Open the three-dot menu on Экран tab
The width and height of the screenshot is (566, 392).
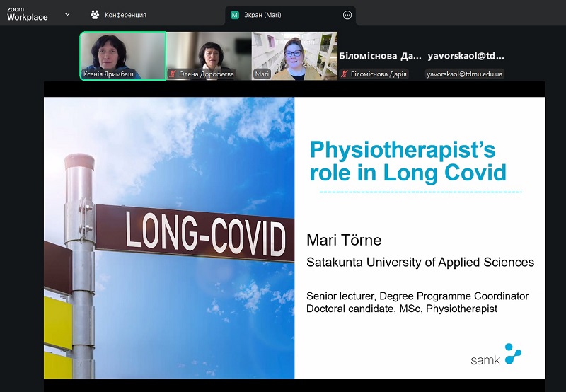coord(347,15)
